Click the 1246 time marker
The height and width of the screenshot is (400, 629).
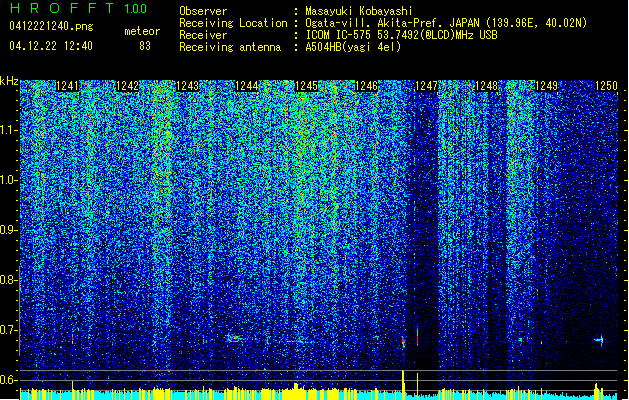click(x=366, y=86)
